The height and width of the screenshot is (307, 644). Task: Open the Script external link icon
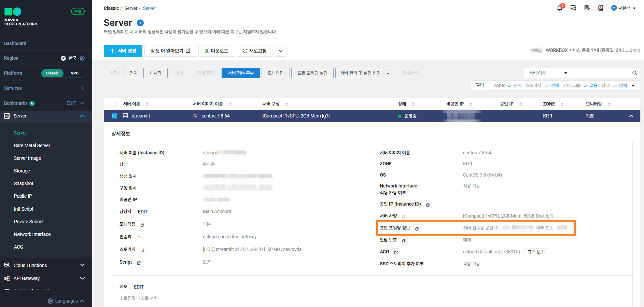(139, 263)
